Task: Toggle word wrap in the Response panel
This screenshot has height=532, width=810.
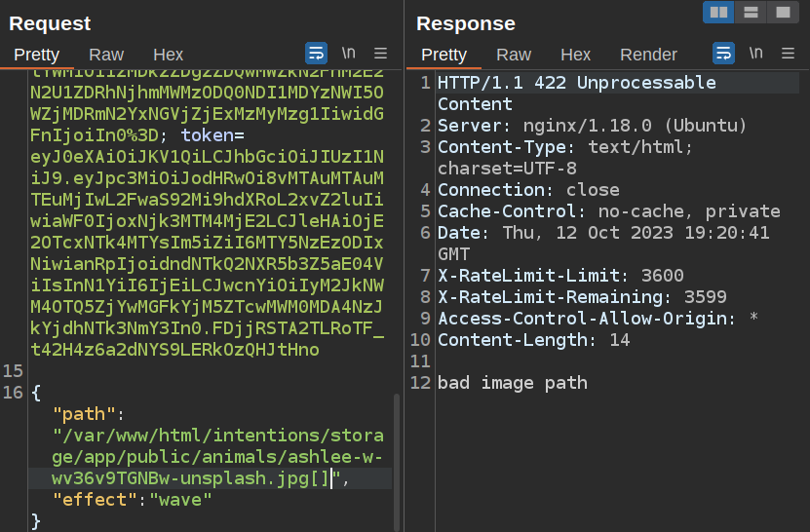Action: 724,54
